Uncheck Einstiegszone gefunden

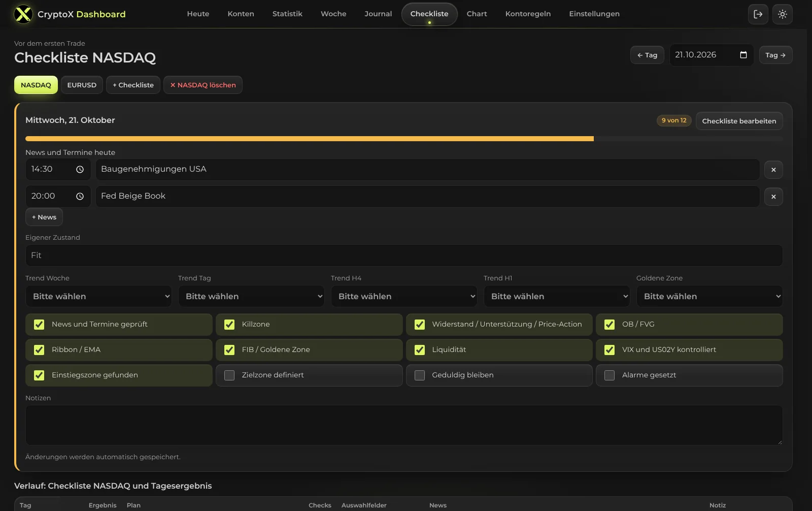(x=39, y=375)
